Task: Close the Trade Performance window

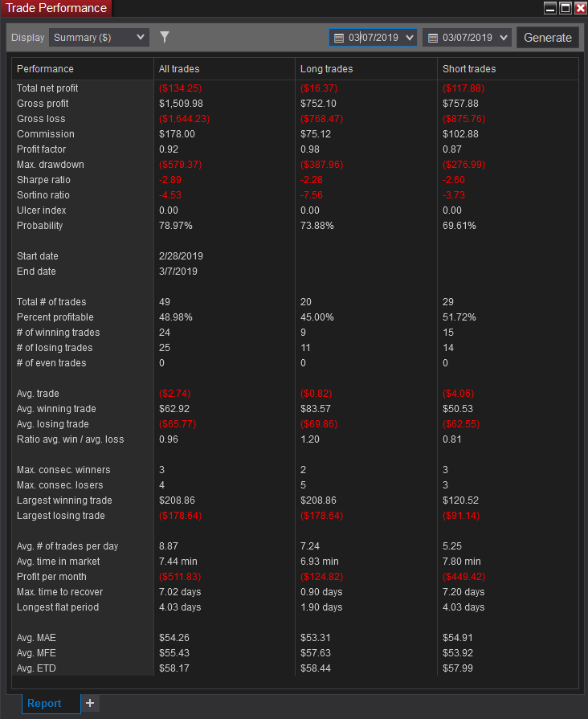Action: pos(580,8)
